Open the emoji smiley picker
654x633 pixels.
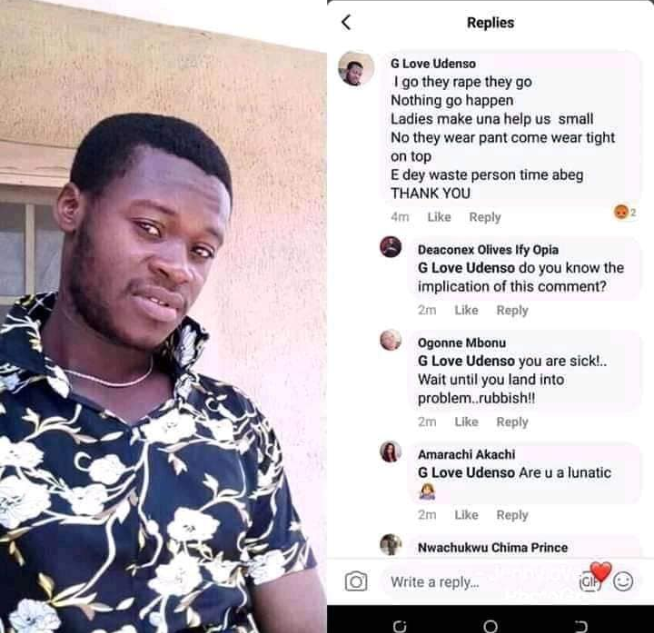coord(623,581)
